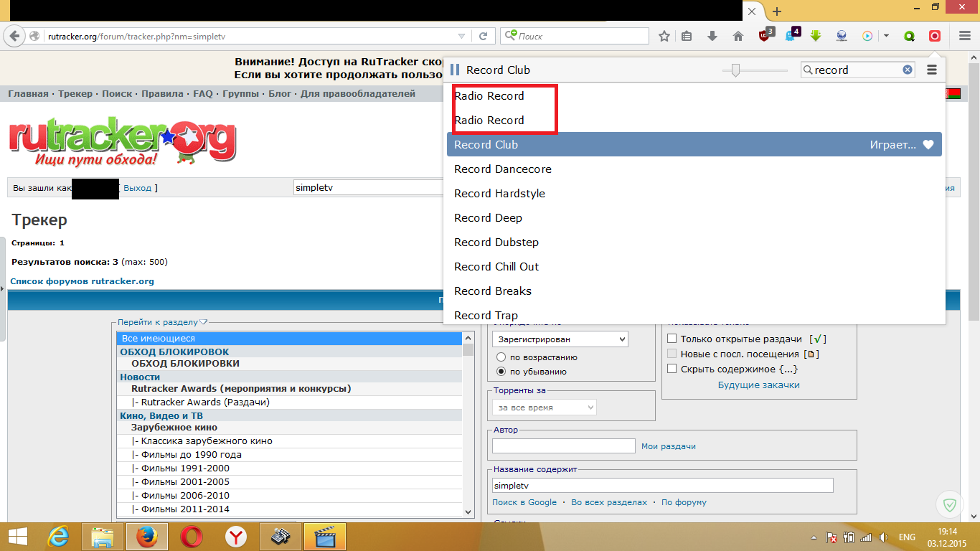The width and height of the screenshot is (980, 551).
Task: Select 'по убыванию' sort radio
Action: [x=501, y=372]
